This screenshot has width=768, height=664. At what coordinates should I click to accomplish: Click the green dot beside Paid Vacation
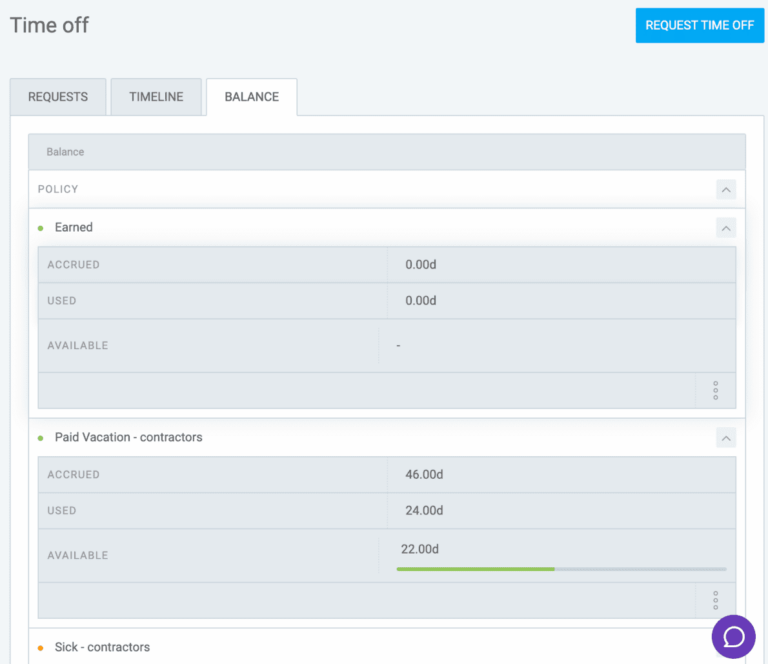coord(41,438)
